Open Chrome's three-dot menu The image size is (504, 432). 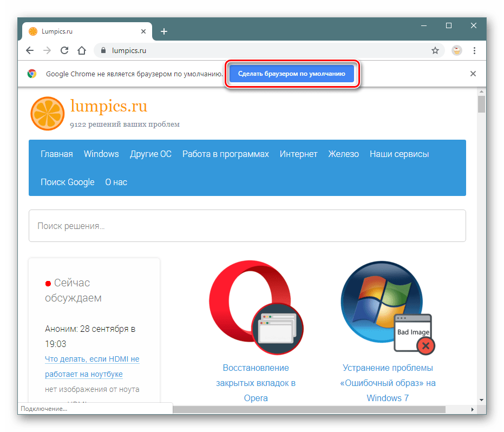[475, 50]
